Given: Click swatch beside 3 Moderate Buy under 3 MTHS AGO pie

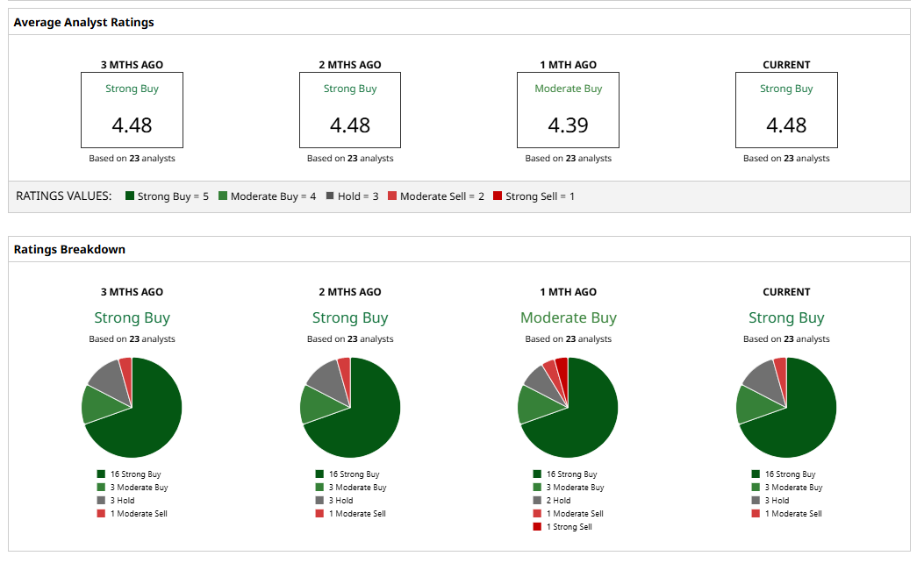Looking at the screenshot, I should (102, 487).
